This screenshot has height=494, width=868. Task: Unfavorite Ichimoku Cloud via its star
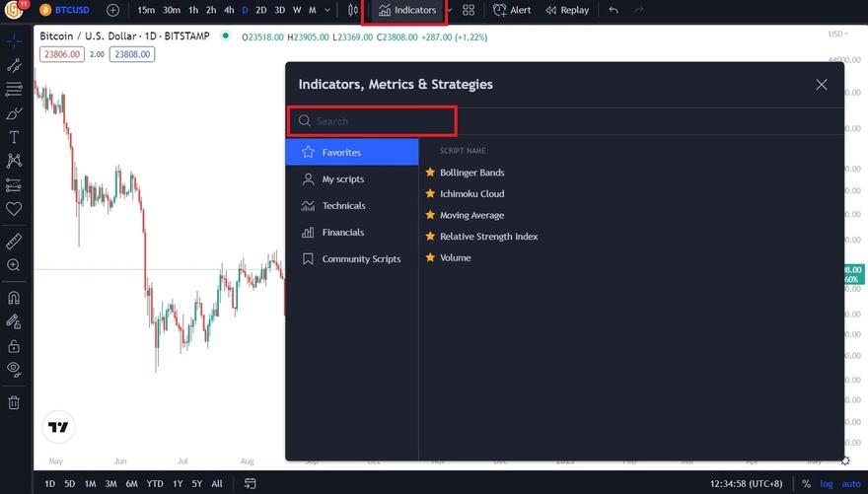(430, 193)
